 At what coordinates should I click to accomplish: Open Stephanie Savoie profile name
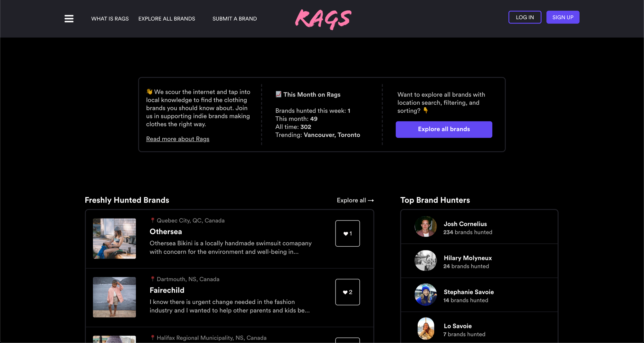click(x=469, y=292)
